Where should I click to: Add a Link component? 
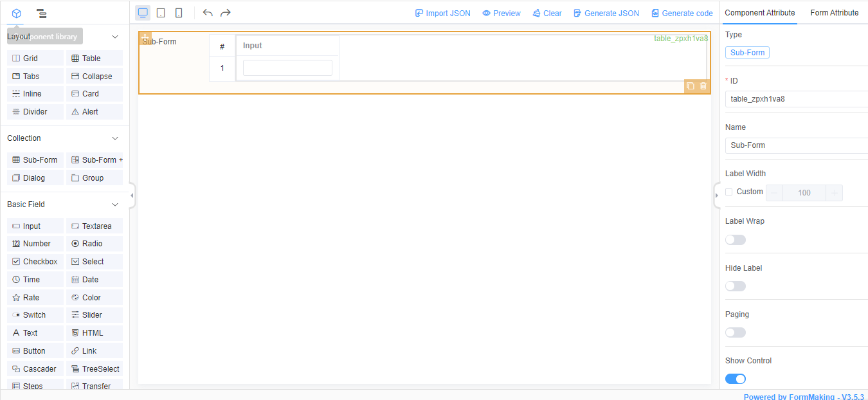[x=95, y=351]
